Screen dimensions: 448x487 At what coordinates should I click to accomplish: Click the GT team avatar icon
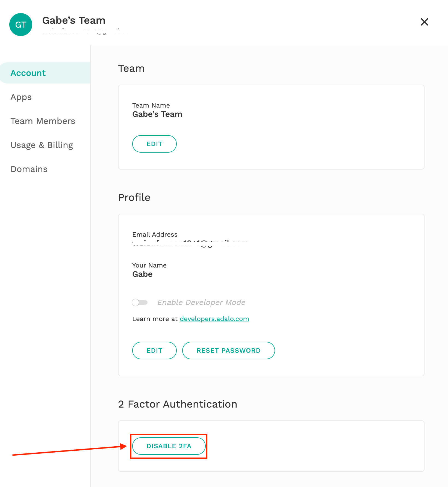(21, 25)
